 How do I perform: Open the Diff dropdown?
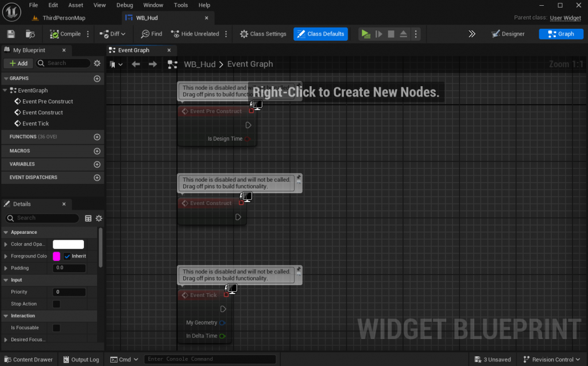tap(112, 33)
